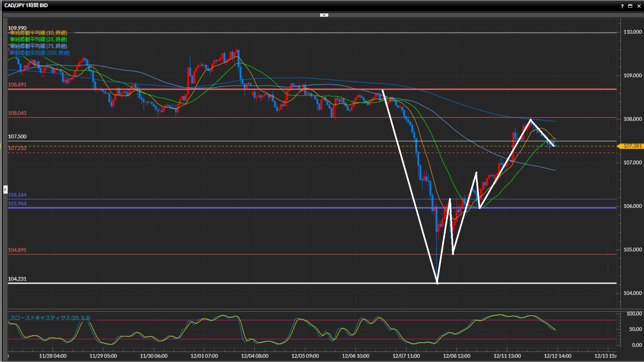The height and width of the screenshot is (362, 644).
Task: Select the SMA 200 indicator label
Action: coord(40,53)
